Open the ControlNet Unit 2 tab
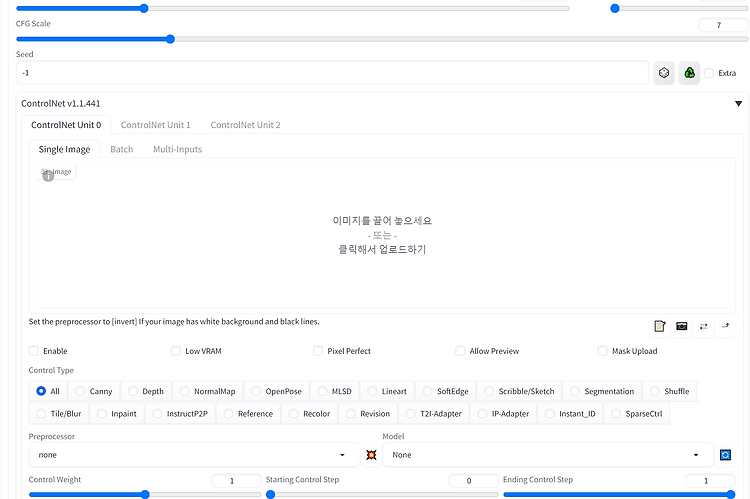 tap(245, 125)
